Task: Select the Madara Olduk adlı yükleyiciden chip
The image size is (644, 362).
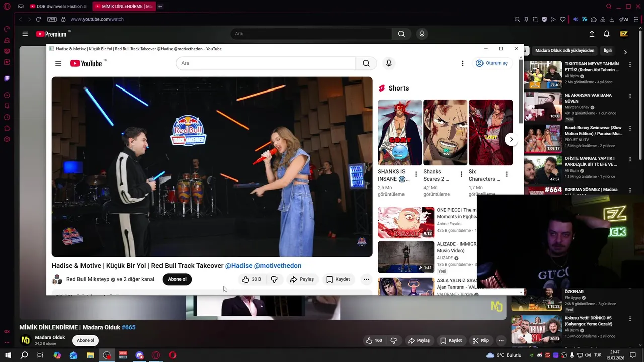Action: pos(565,51)
